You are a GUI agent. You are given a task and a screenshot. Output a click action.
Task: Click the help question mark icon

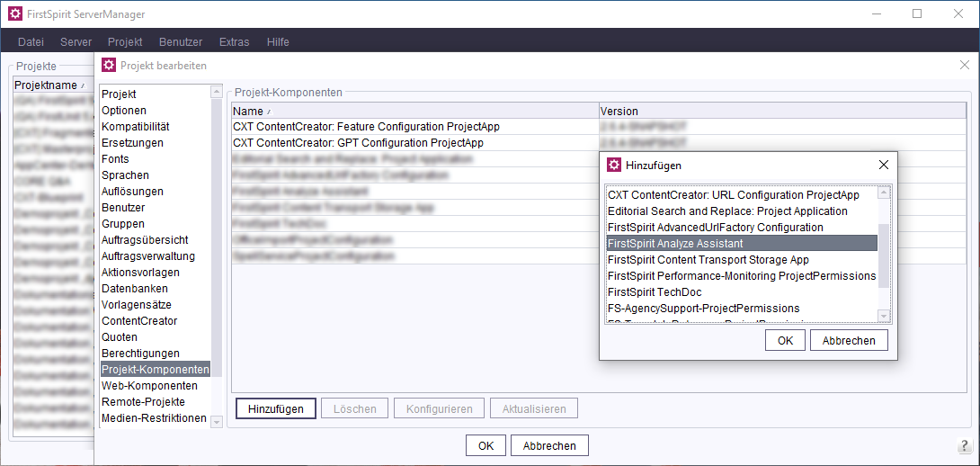point(963,446)
